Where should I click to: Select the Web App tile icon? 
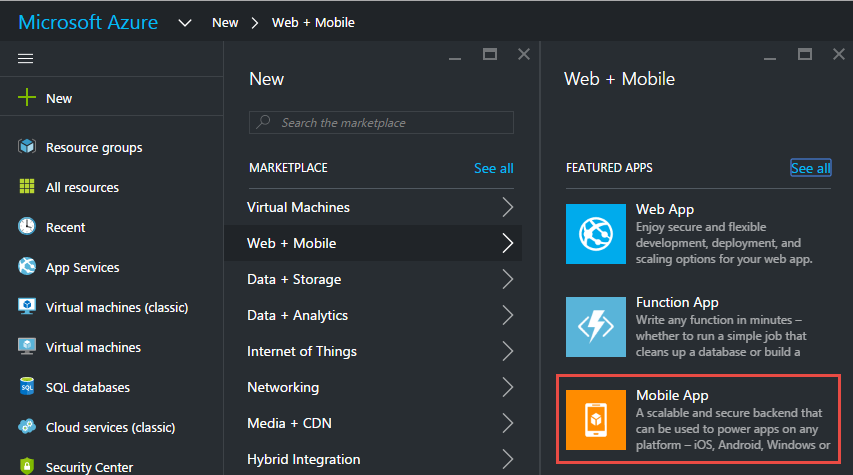[x=596, y=234]
